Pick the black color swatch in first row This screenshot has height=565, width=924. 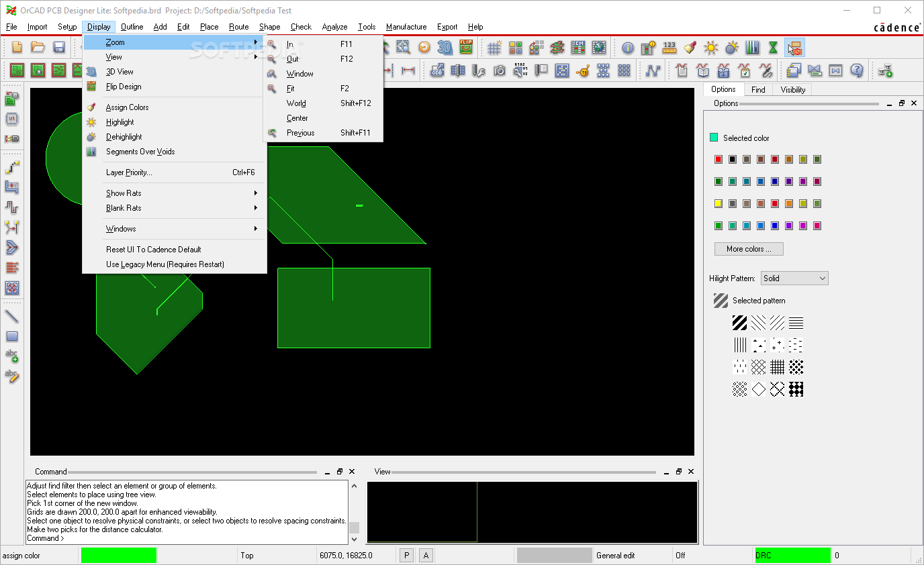[733, 160]
